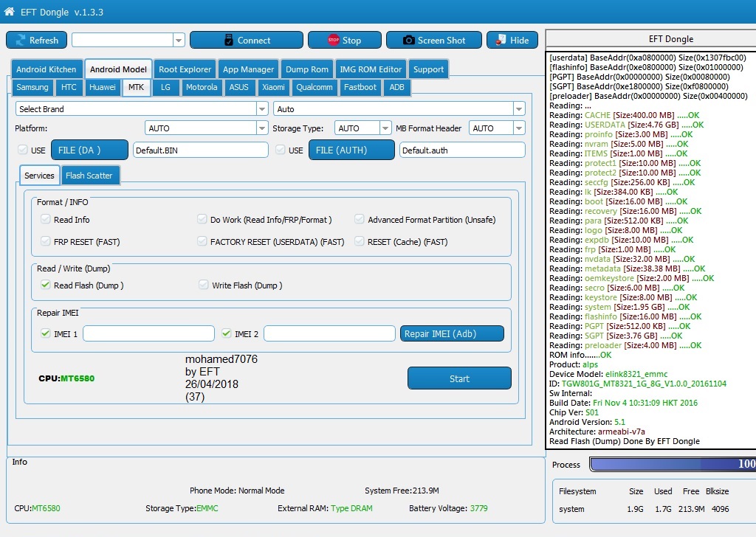The image size is (756, 537).
Task: Open the port dropdown next to Refresh
Action: pos(179,41)
